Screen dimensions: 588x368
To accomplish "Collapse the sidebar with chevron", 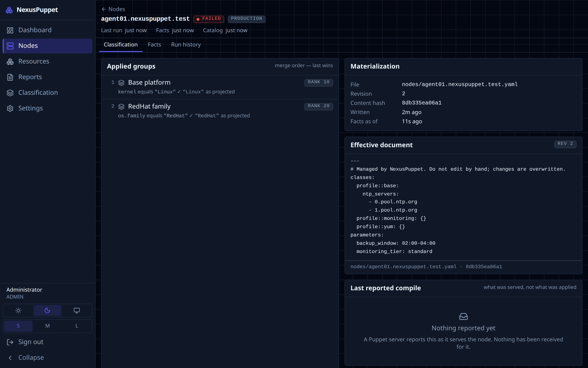I will pos(10,357).
